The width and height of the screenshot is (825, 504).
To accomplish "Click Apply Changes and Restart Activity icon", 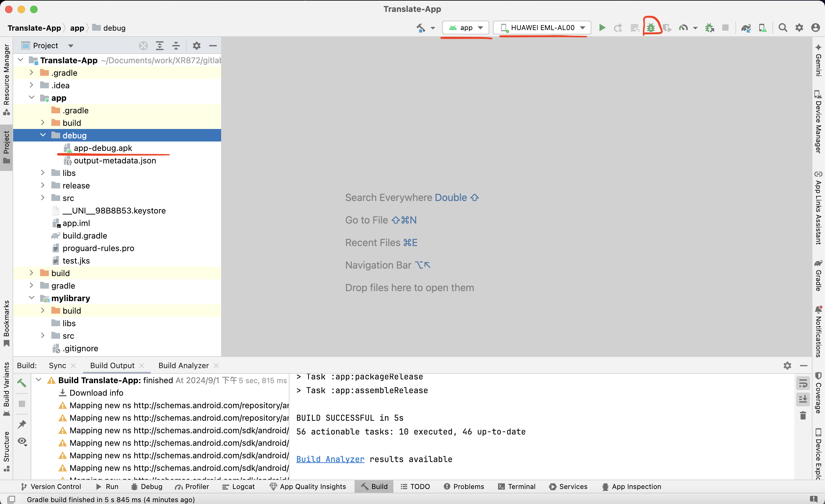I will click(618, 28).
